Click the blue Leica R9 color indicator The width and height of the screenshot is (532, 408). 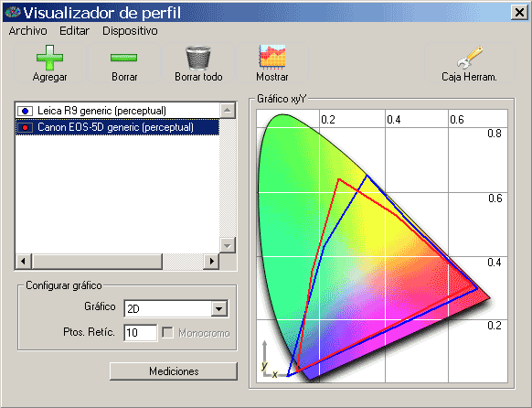tap(25, 111)
